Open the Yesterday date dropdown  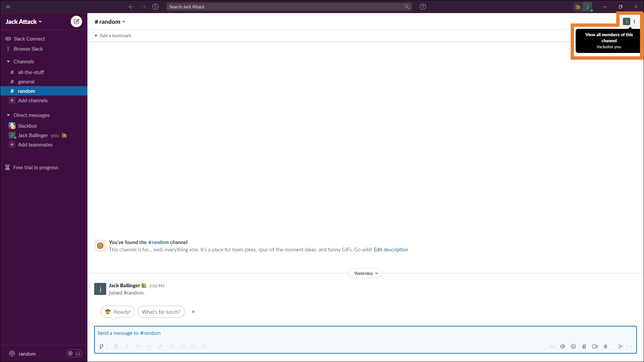pos(366,274)
